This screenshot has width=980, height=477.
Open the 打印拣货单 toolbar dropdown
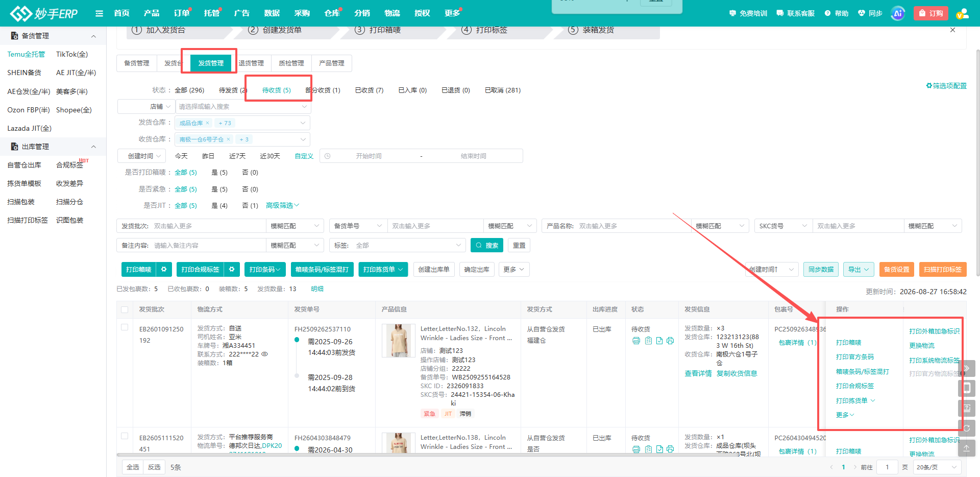pos(383,269)
